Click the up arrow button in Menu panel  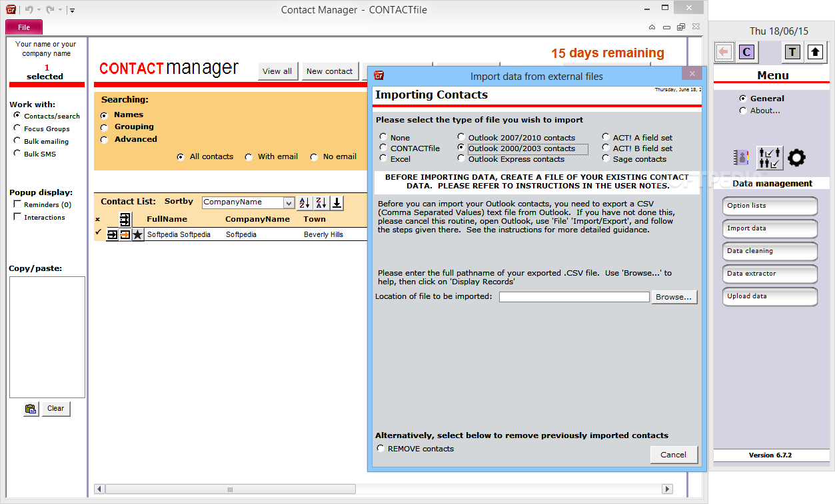[815, 52]
